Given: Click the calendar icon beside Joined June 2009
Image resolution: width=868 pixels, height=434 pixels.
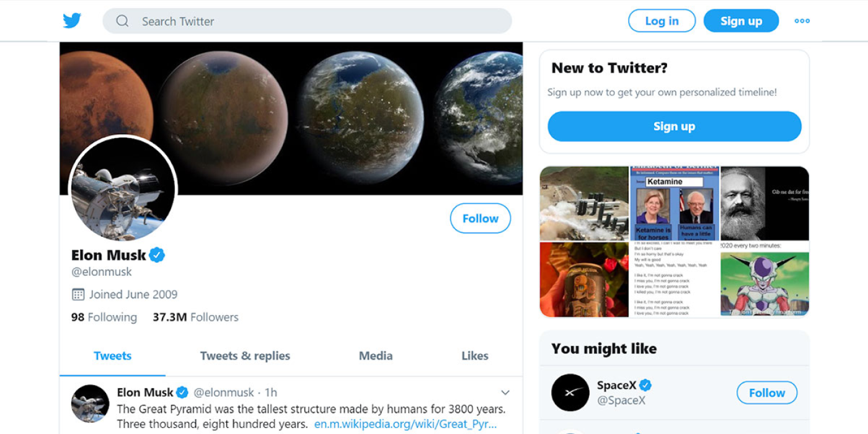Looking at the screenshot, I should pos(78,294).
